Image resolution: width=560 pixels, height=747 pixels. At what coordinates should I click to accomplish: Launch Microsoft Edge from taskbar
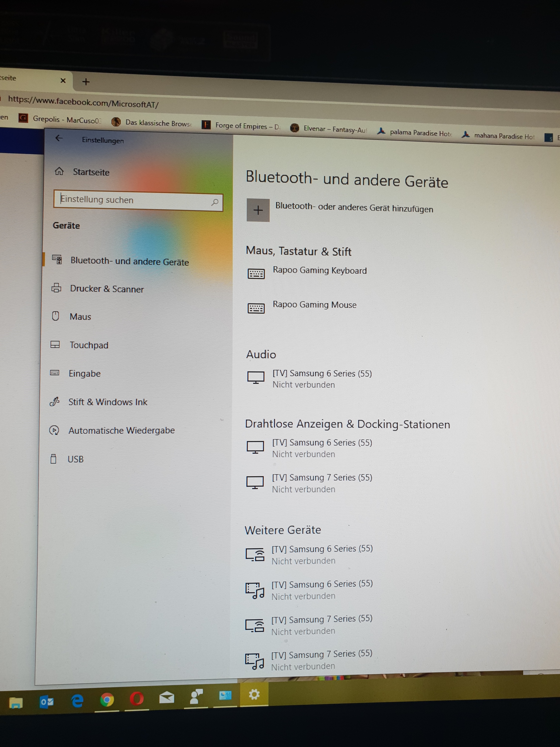(x=77, y=701)
